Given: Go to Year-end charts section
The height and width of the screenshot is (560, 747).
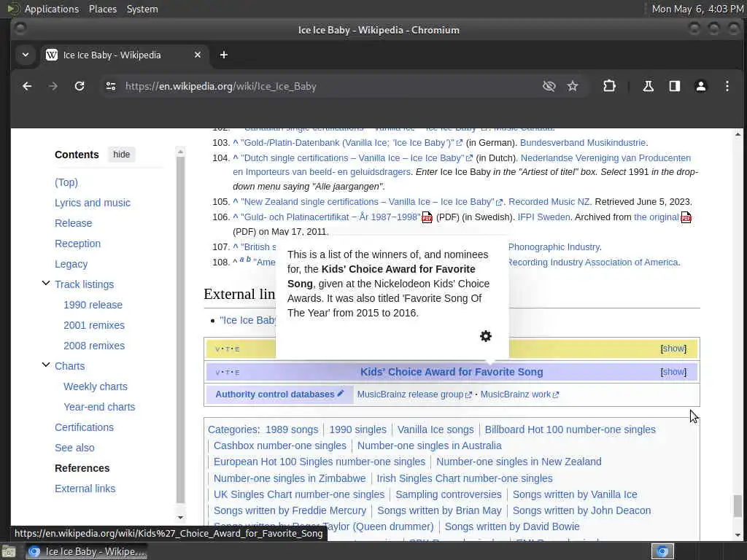Looking at the screenshot, I should (99, 407).
